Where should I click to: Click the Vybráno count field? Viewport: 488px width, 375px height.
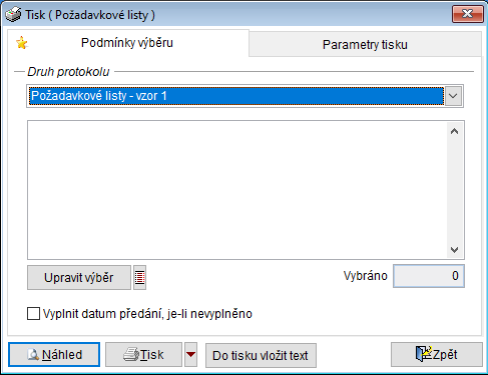[429, 276]
